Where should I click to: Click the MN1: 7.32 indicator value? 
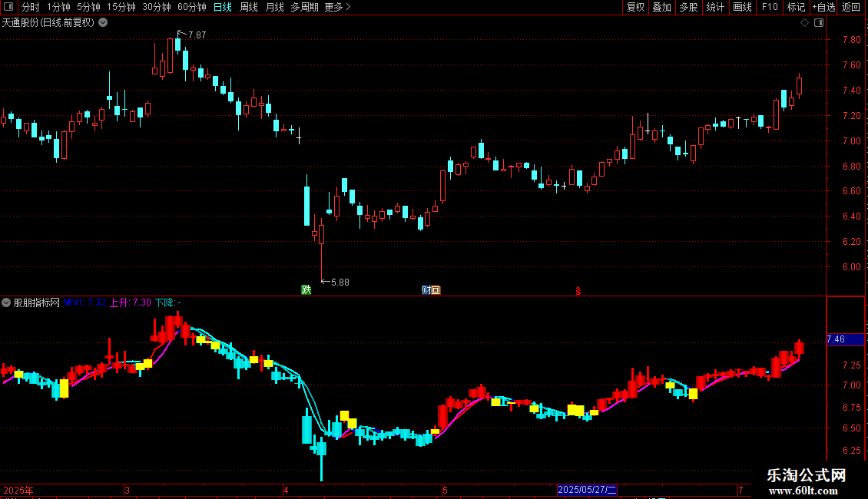(84, 302)
